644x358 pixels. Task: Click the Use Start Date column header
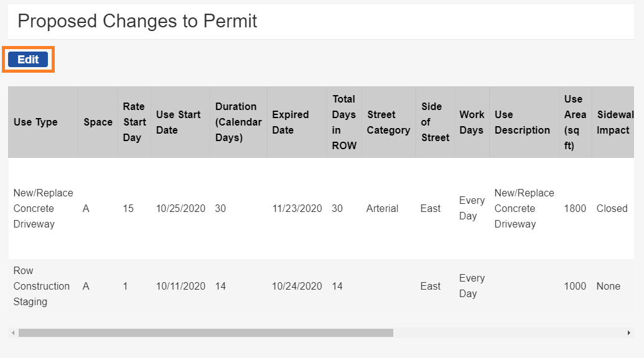point(178,122)
